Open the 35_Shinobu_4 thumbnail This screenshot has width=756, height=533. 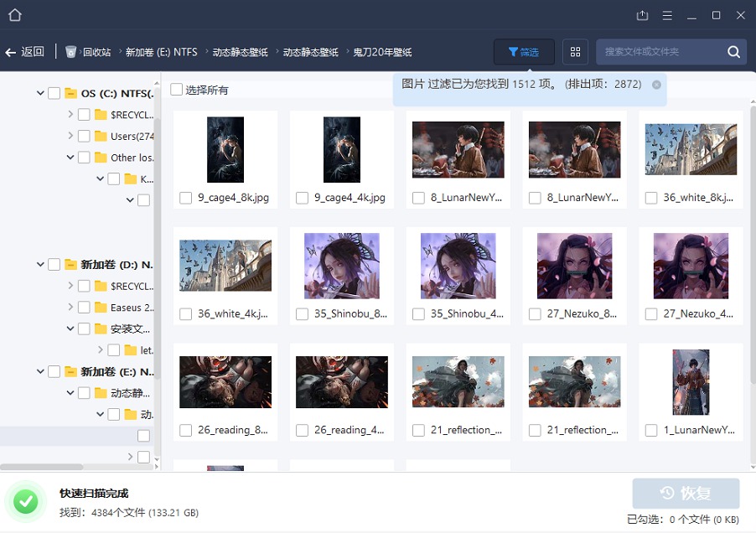458,266
